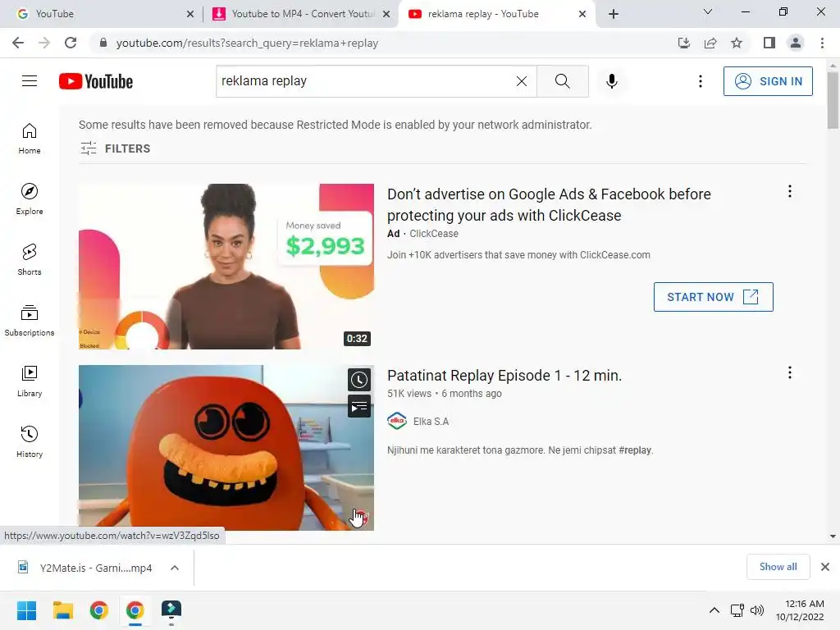Toggle the browser side panel
The width and height of the screenshot is (840, 630).
pos(769,43)
